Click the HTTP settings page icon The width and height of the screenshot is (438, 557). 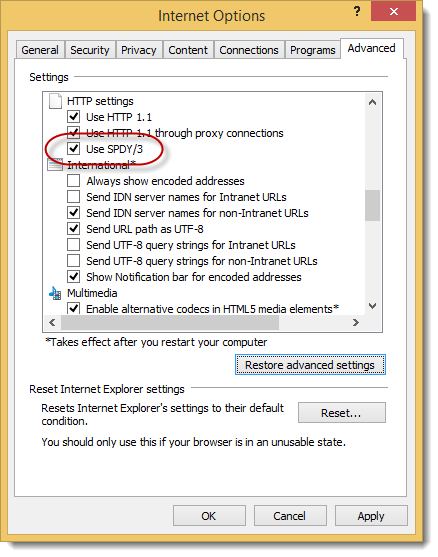(x=55, y=101)
